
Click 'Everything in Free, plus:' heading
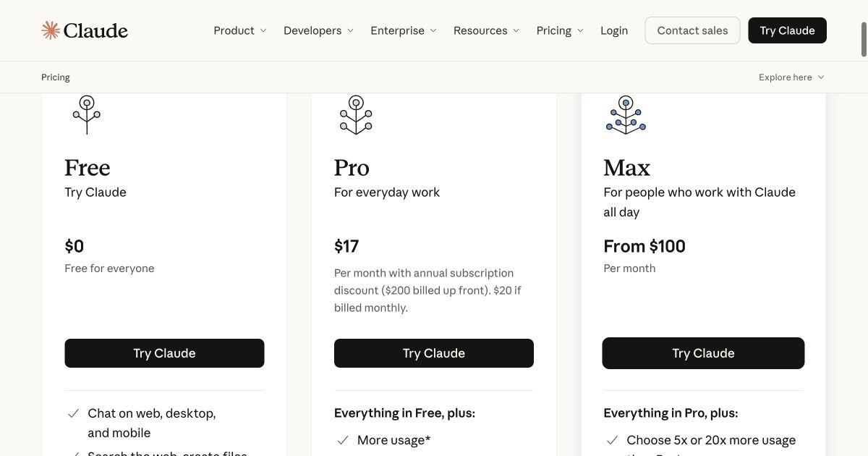point(404,413)
